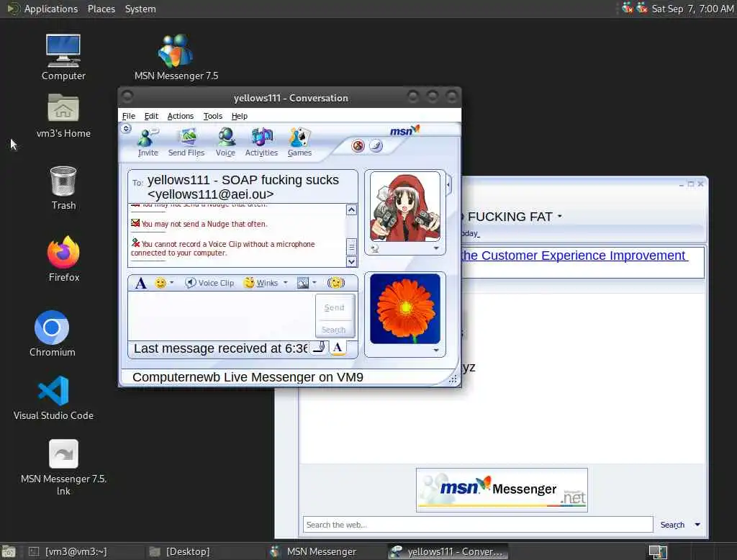Viewport: 737px width, 560px height.
Task: Click the Winks button
Action: [x=261, y=283]
